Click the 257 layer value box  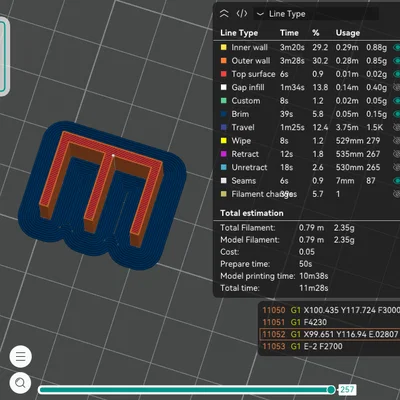pos(347,389)
